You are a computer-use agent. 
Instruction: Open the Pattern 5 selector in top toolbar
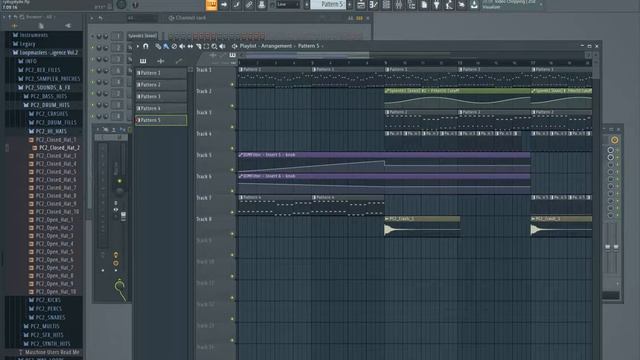(328, 4)
